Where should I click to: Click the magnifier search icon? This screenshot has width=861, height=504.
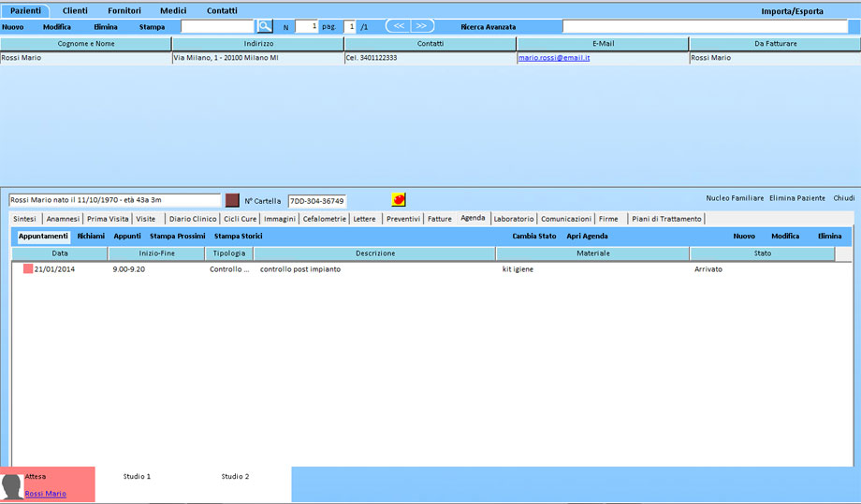(x=265, y=26)
